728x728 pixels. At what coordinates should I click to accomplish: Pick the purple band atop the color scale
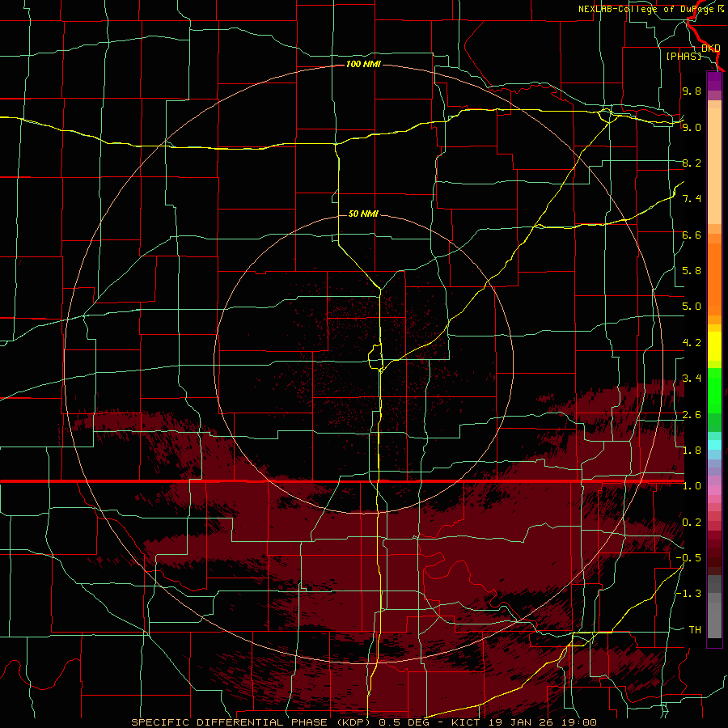714,81
